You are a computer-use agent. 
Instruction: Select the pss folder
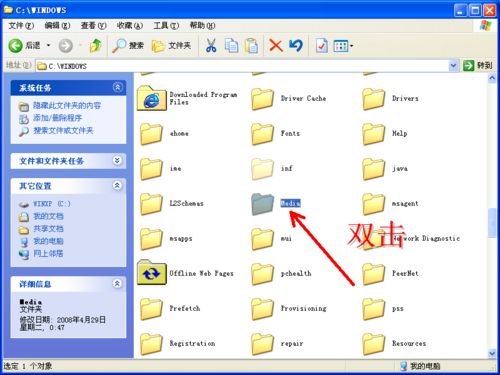383,309
